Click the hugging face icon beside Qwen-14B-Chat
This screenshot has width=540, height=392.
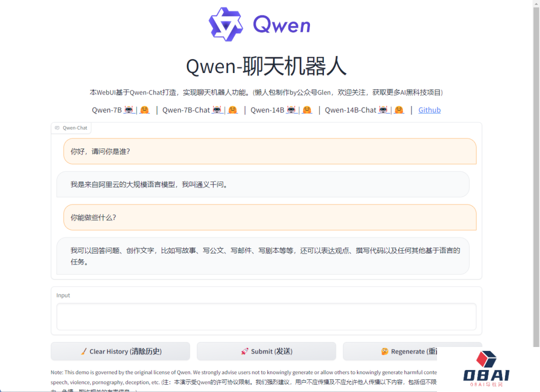point(399,110)
